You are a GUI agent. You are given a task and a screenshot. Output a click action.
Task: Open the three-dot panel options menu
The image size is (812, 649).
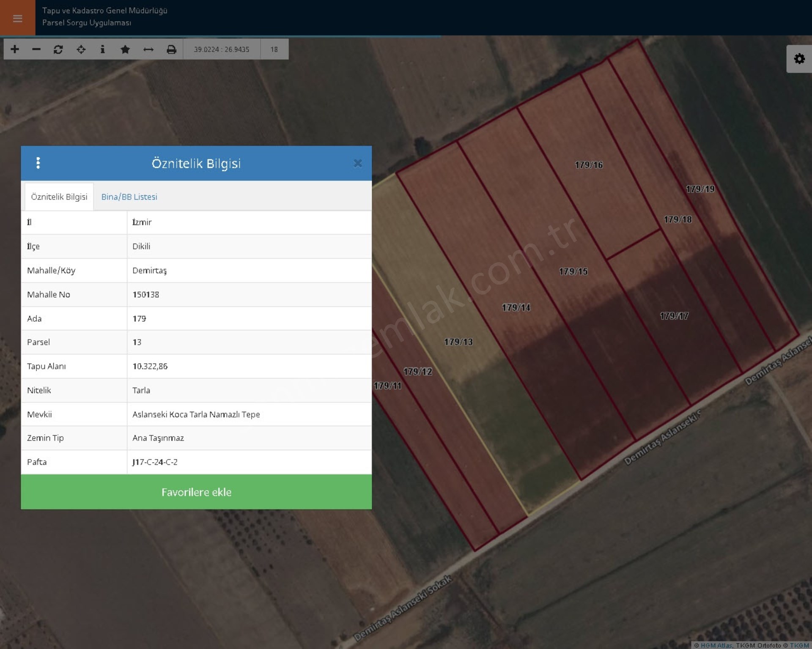click(x=38, y=163)
